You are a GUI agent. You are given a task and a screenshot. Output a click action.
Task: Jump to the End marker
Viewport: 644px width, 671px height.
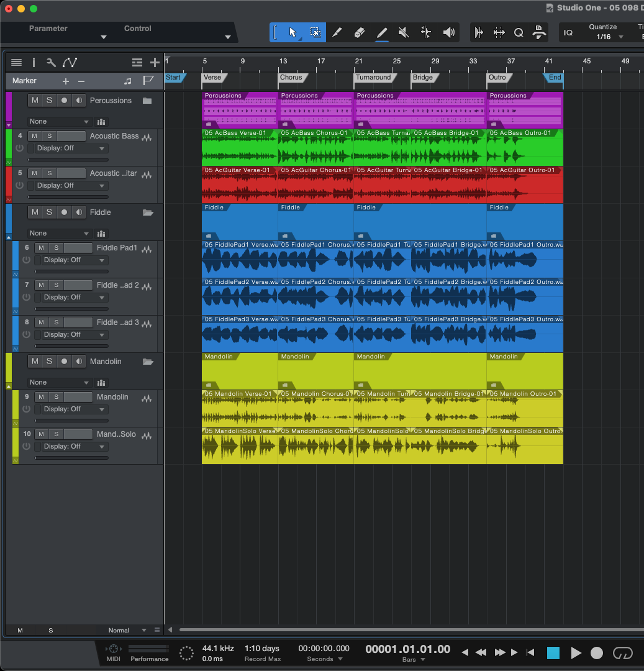pyautogui.click(x=554, y=78)
